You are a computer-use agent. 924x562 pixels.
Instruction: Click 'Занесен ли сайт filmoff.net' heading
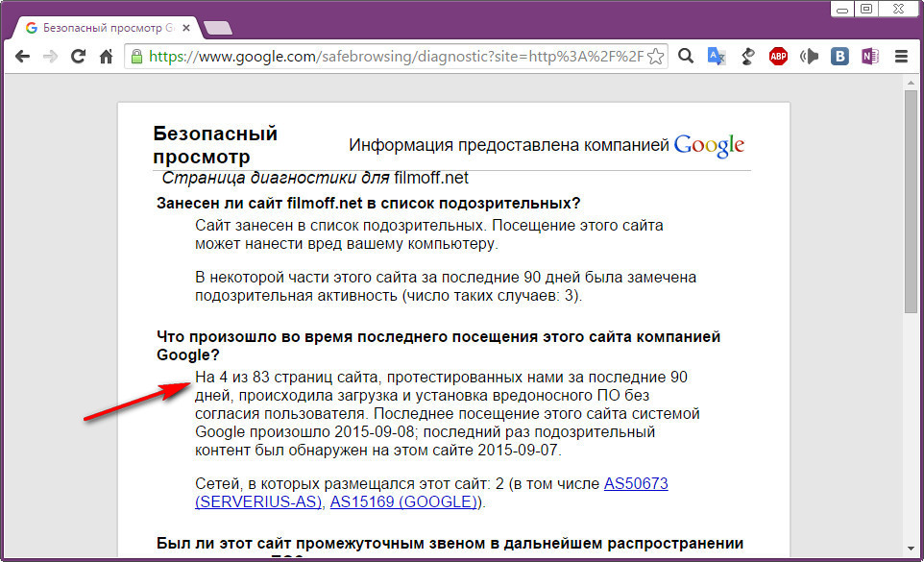tap(368, 204)
